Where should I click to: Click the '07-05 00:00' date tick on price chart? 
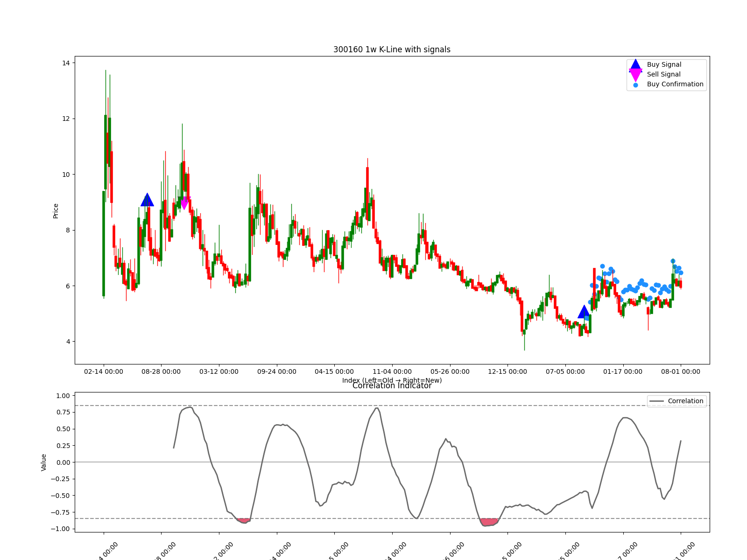pyautogui.click(x=565, y=372)
